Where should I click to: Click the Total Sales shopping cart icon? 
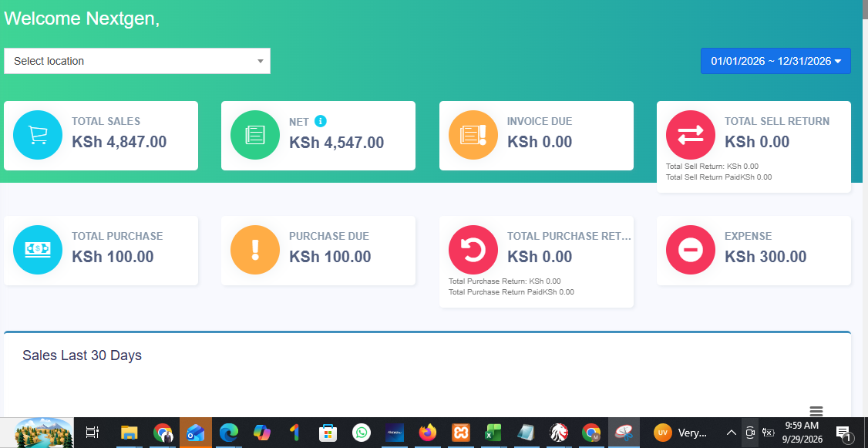tap(38, 135)
